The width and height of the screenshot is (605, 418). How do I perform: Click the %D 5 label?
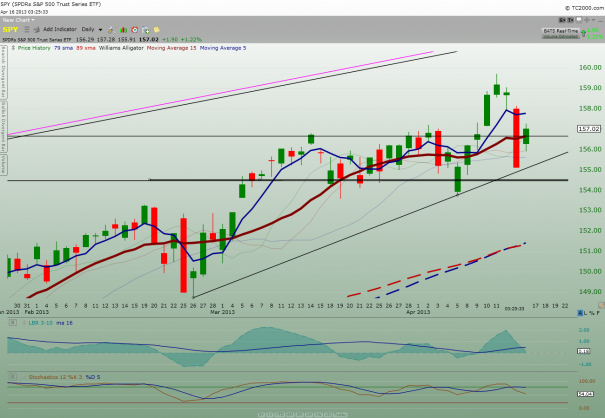click(93, 377)
